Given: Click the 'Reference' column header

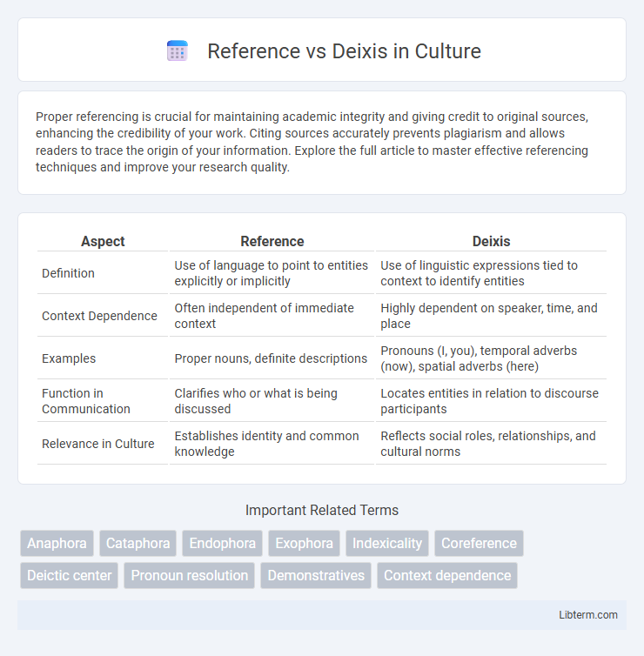Looking at the screenshot, I should [x=272, y=241].
